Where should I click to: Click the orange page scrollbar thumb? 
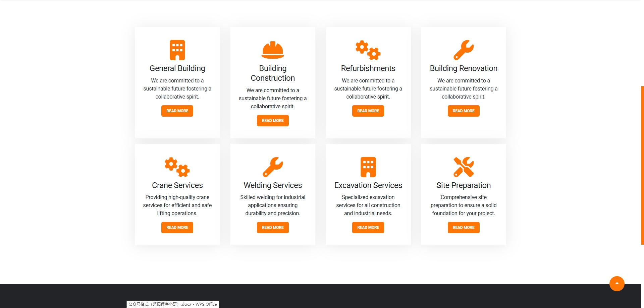pyautogui.click(x=642, y=165)
